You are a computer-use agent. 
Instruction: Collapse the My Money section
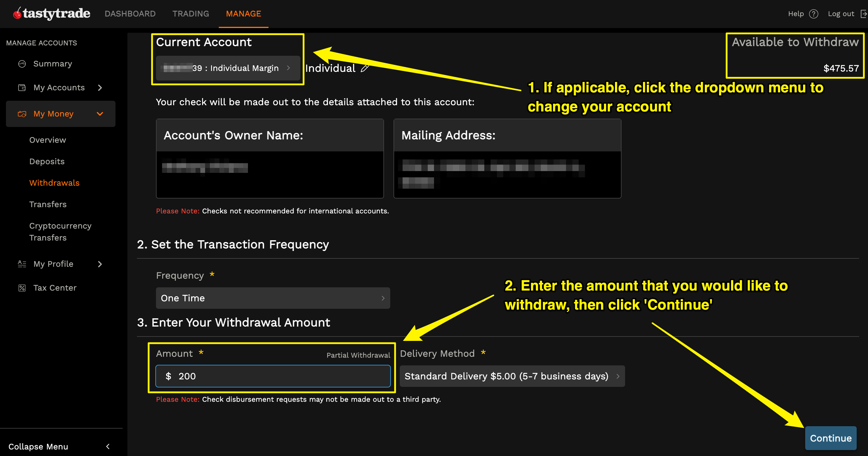pos(100,114)
